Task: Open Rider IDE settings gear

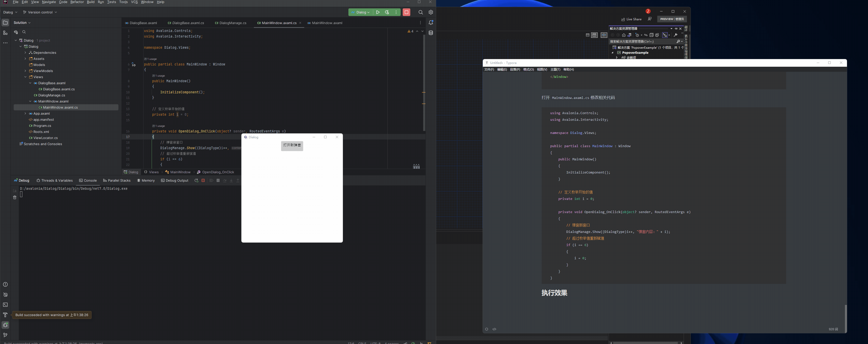Action: point(431,12)
